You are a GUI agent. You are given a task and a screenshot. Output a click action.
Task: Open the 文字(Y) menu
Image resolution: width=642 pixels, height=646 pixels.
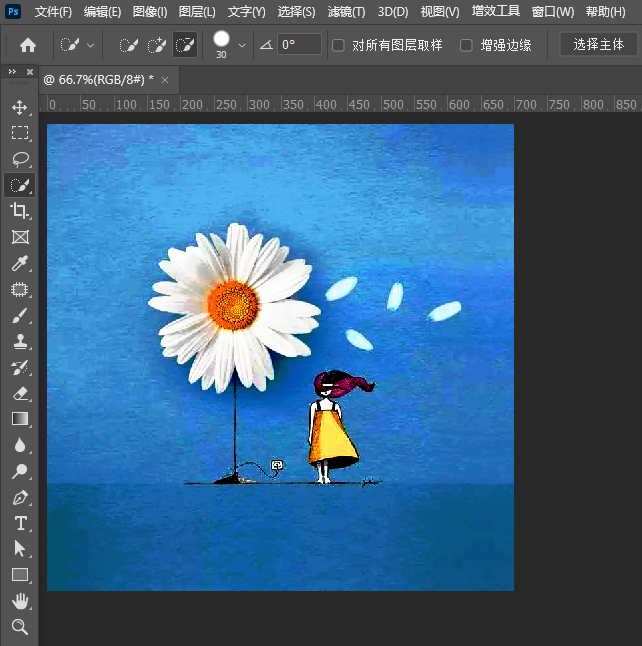coord(246,12)
